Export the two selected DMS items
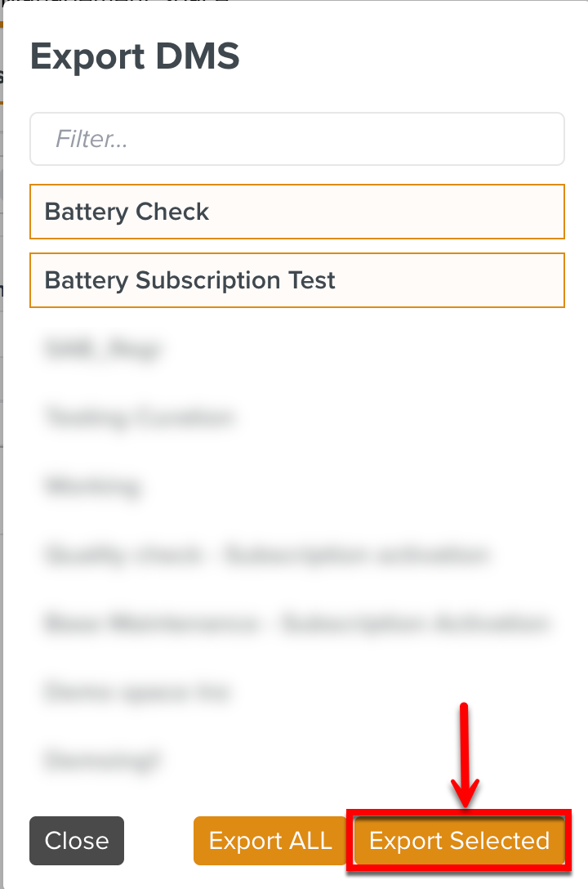This screenshot has width=588, height=889. pos(459,840)
